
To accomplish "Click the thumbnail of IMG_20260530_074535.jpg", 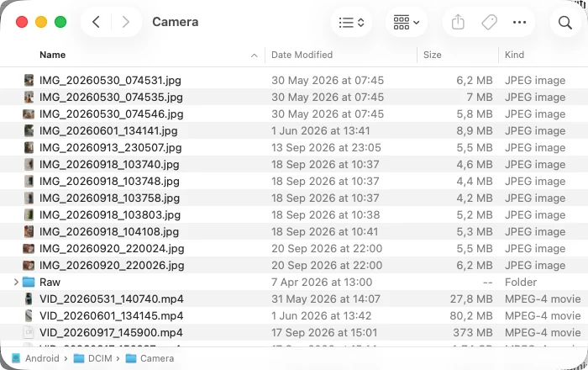I will click(x=29, y=97).
